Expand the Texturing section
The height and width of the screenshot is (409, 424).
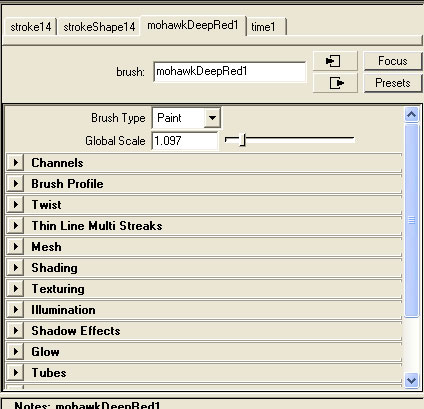click(x=15, y=289)
